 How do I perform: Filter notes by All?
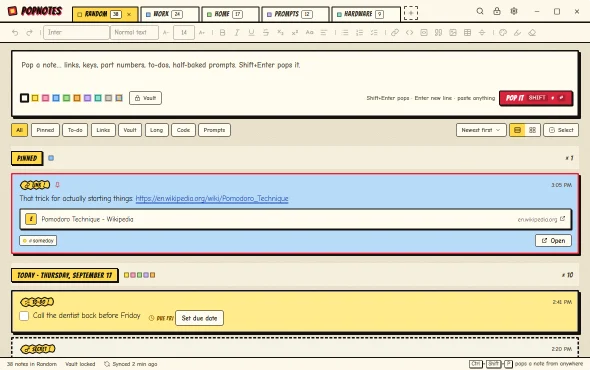pyautogui.click(x=19, y=130)
